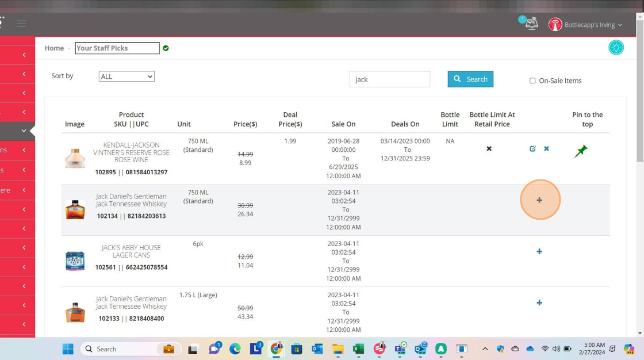Click the 11.04 sale price
Image resolution: width=644 pixels, height=360 pixels.
tap(245, 266)
